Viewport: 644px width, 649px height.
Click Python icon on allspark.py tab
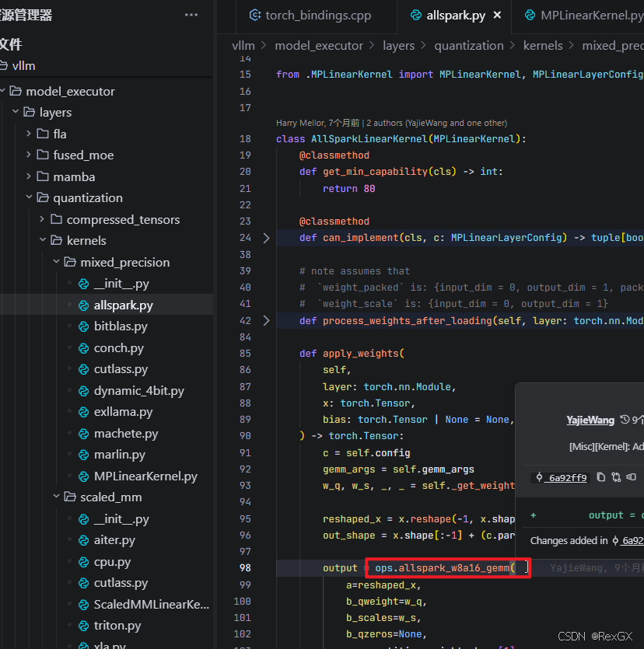coord(416,16)
